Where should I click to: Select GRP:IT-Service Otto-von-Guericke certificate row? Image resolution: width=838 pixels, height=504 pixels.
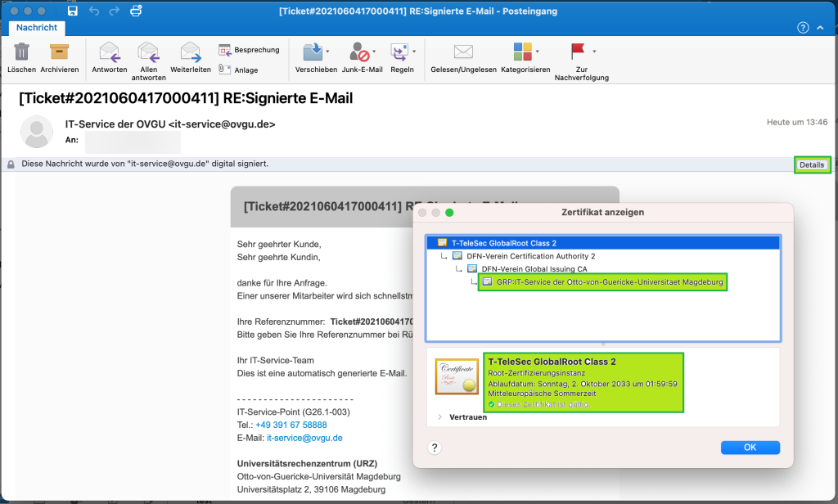pos(602,281)
